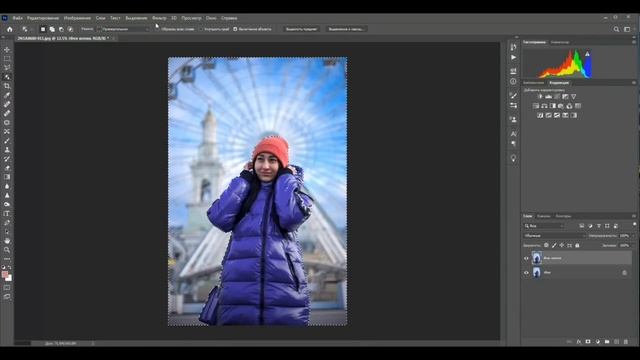This screenshot has width=640, height=360.
Task: Open the Histogram panel flyout menu
Action: [x=634, y=42]
